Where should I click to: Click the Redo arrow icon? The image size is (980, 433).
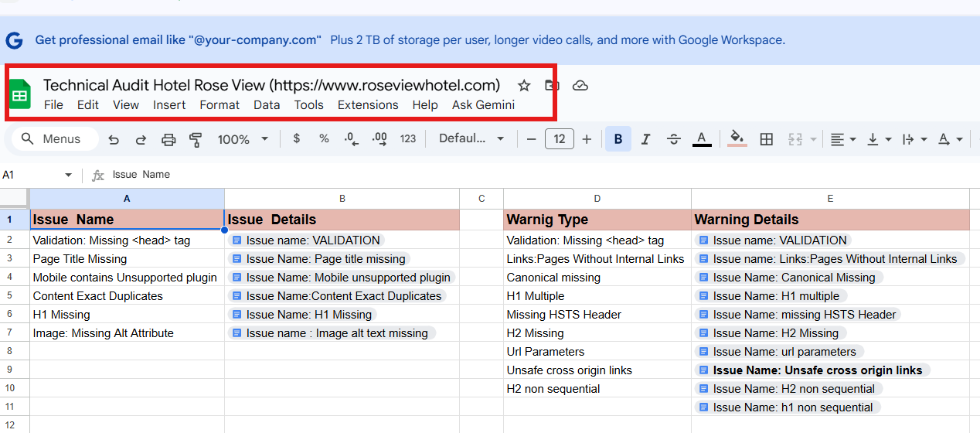click(x=141, y=139)
